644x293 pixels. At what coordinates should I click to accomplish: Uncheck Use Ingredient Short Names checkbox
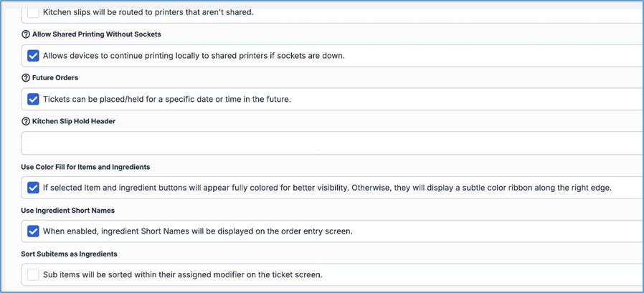[33, 231]
